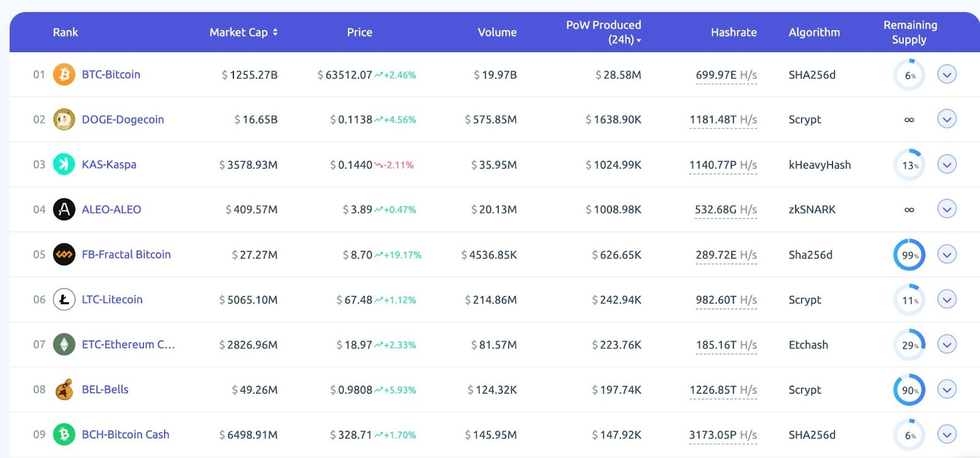
Task: Click the 1140.77P H/s hashrate value
Action: pyautogui.click(x=723, y=165)
